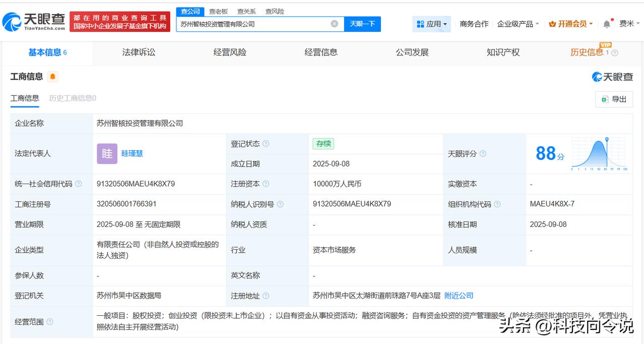
Task: Click the help icon beside 历史信息 tab
Action: pyautogui.click(x=614, y=52)
